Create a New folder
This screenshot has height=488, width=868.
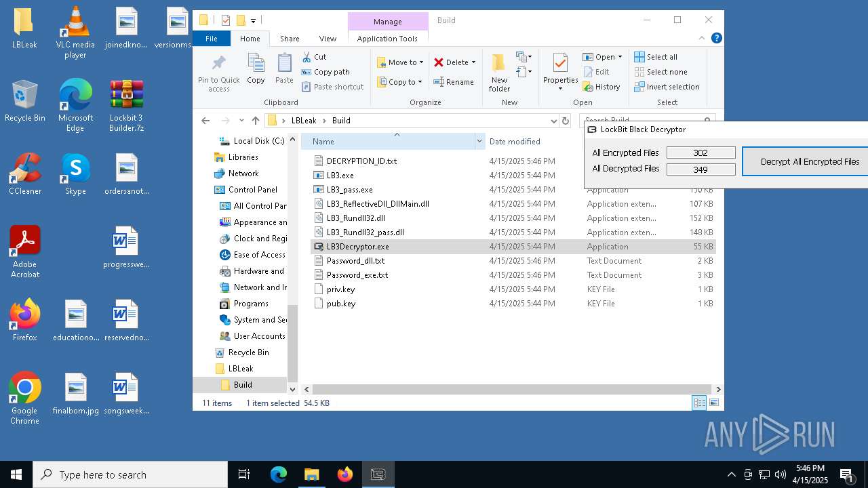click(499, 73)
